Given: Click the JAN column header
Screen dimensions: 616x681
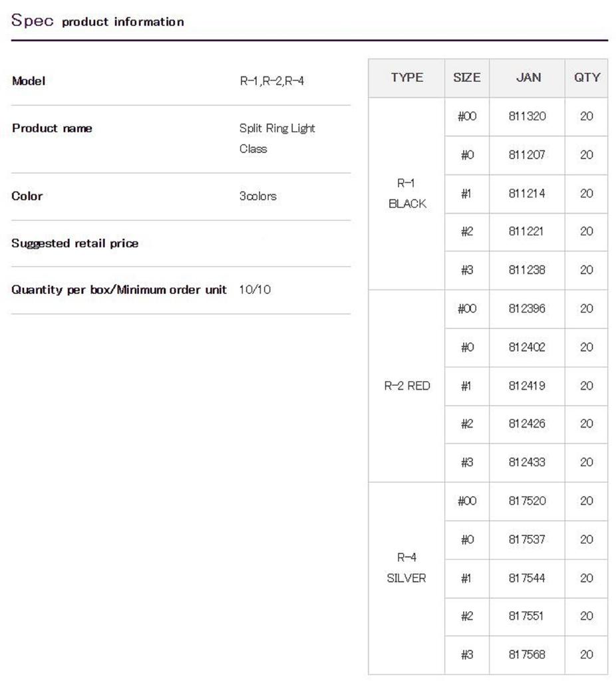Looking at the screenshot, I should [x=528, y=78].
